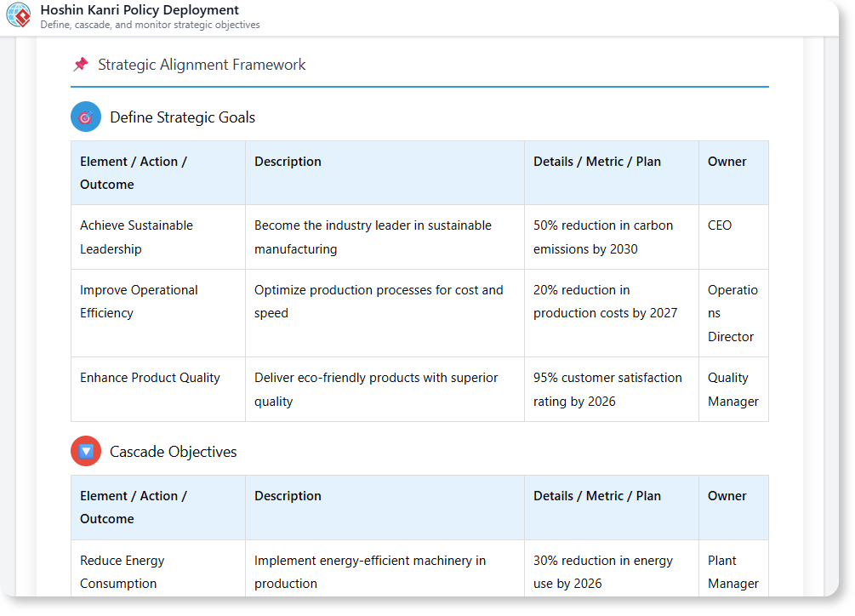Click the Reduce Energy Consumption row

pos(122,571)
